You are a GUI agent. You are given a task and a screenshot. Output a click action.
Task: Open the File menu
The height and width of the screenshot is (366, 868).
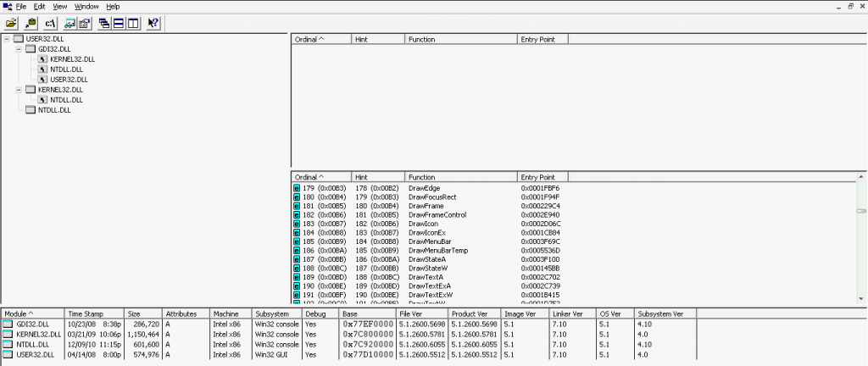[x=21, y=7]
